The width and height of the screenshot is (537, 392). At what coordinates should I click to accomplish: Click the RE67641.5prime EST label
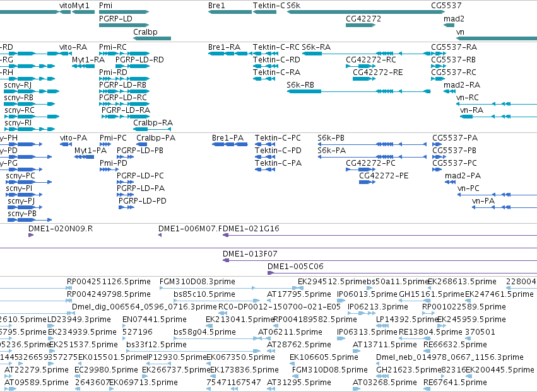tap(455, 383)
